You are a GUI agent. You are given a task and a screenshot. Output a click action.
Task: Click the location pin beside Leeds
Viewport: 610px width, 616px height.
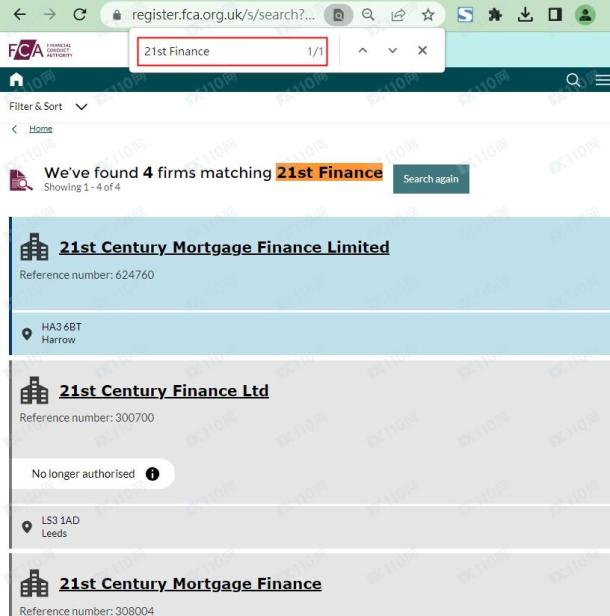click(x=27, y=527)
